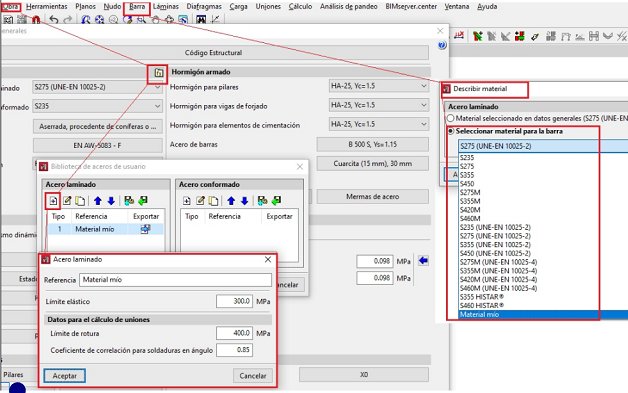Image resolution: width=628 pixels, height=393 pixels.
Task: Click the 'Cuarcita (15 mm), 30 mm' button
Action: coord(372,163)
